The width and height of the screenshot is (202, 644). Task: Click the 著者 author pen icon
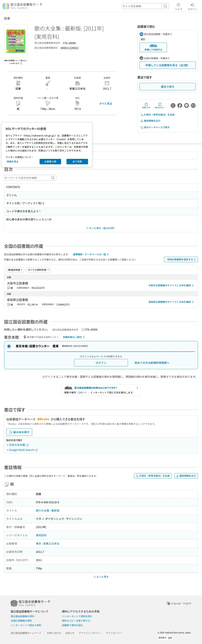point(48,83)
